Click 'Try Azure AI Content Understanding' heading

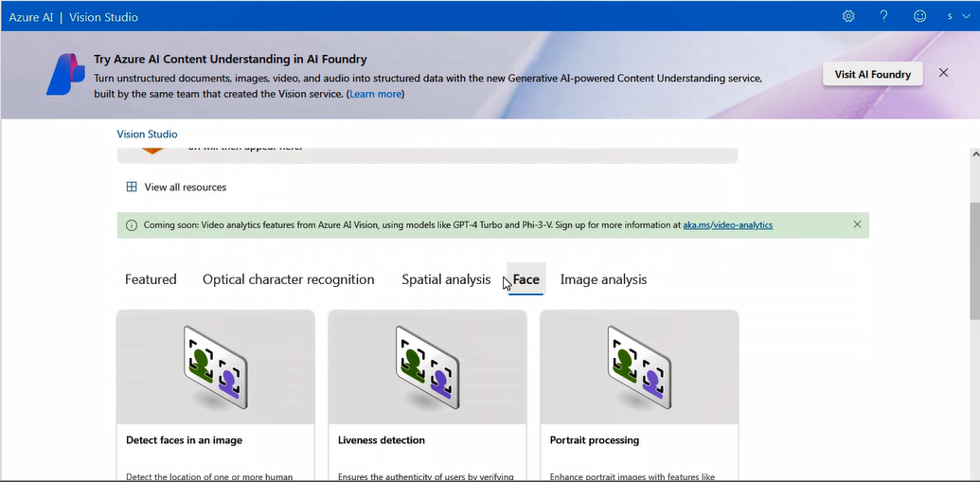[230, 60]
